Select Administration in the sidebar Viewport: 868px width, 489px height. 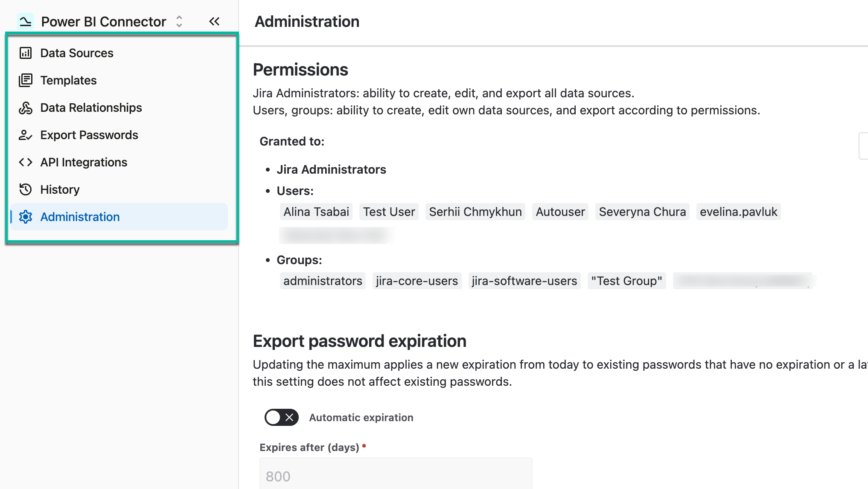(x=119, y=217)
